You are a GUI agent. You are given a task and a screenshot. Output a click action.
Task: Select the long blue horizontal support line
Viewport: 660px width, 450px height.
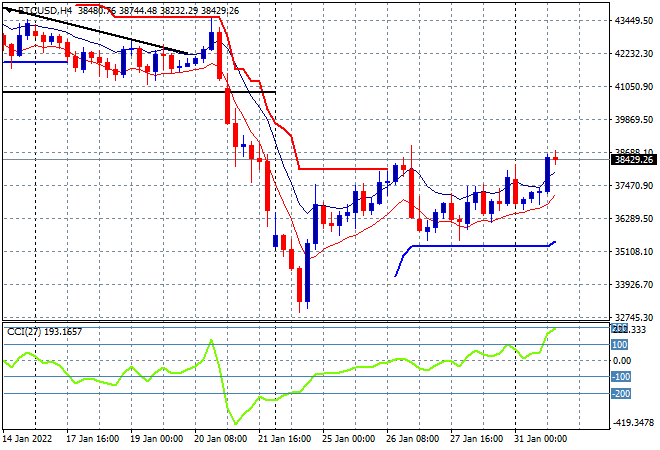click(482, 246)
